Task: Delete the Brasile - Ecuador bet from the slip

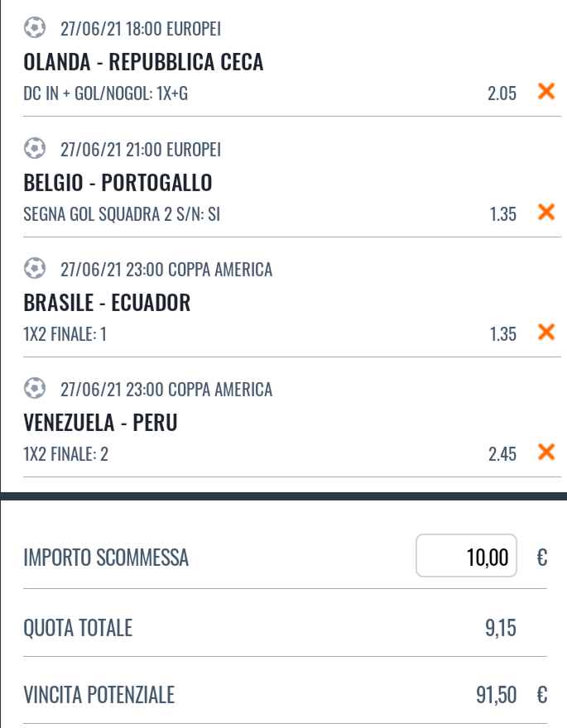Action: point(546,332)
